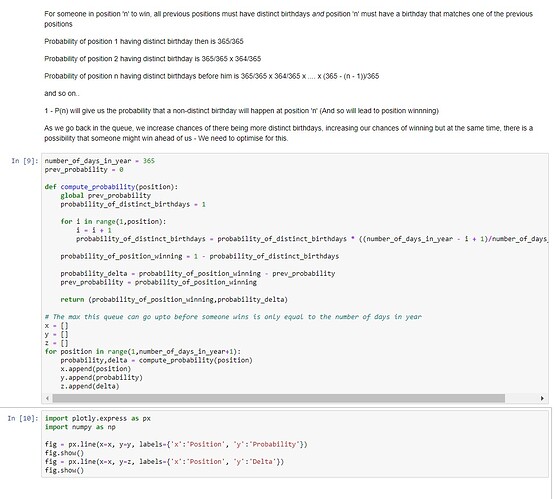Click the 'import numpy as np' line

[80, 427]
